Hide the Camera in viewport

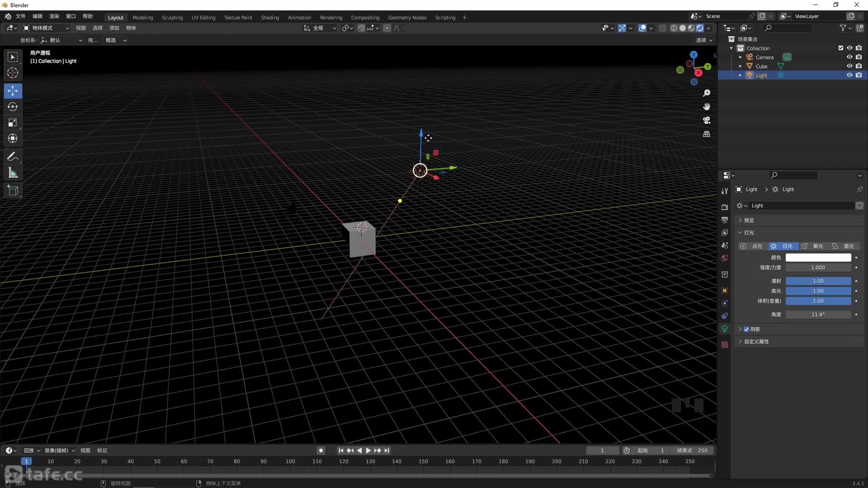coord(849,57)
